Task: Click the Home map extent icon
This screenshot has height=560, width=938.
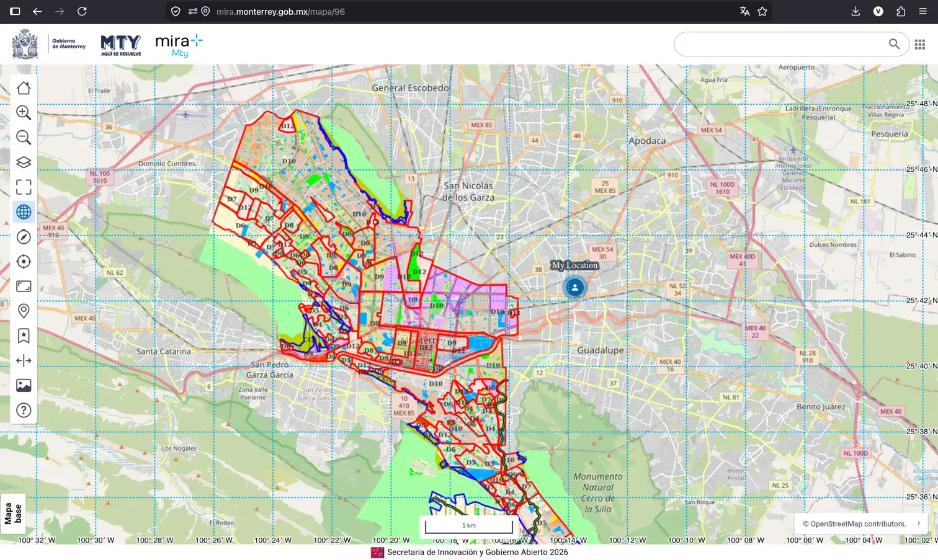Action: click(x=24, y=88)
